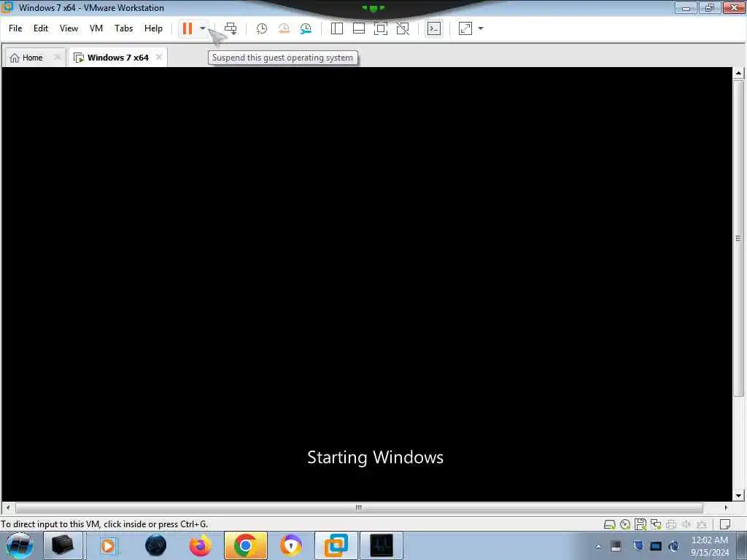Toggle the library sidebar panel
The height and width of the screenshot is (560, 747).
[x=337, y=28]
